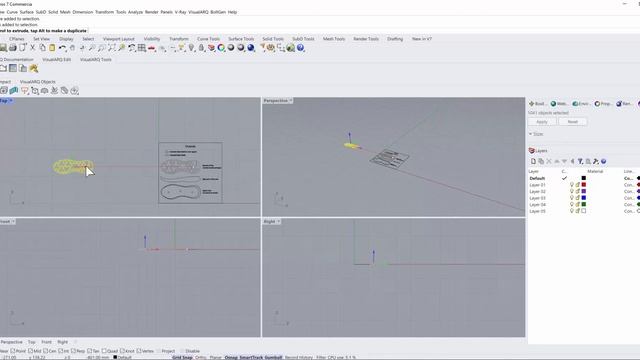
Task: Click the Layers panel help icon
Action: pos(603,161)
